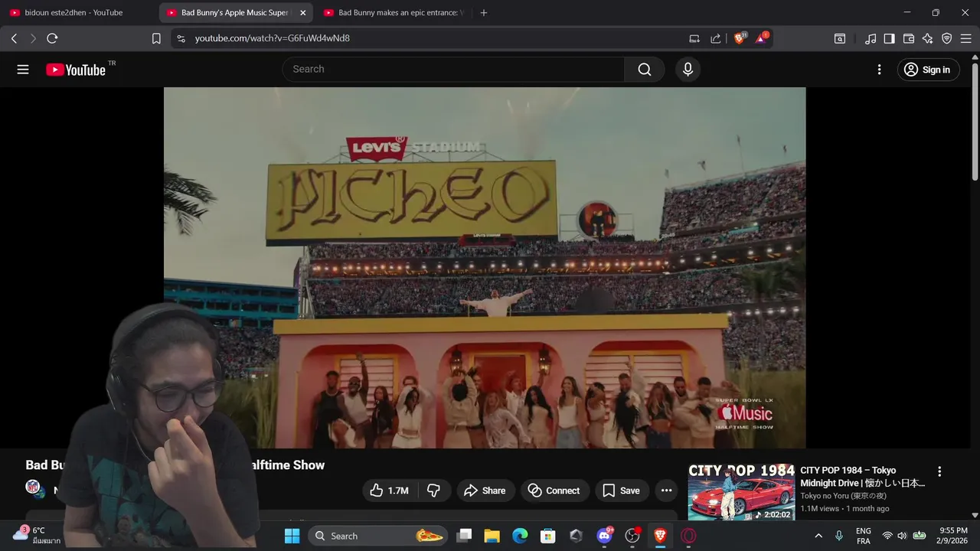Open the CITY POP 1984 – Tokyo Midnight Drive title

pyautogui.click(x=862, y=477)
